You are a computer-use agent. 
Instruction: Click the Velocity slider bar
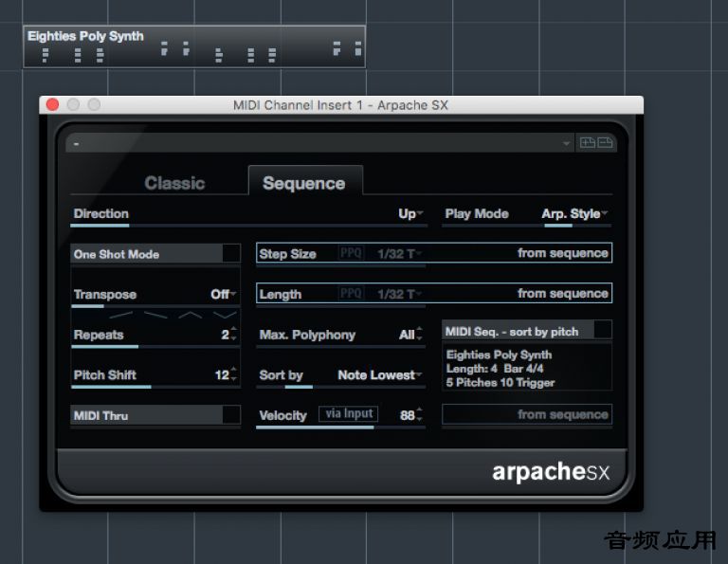[340, 428]
